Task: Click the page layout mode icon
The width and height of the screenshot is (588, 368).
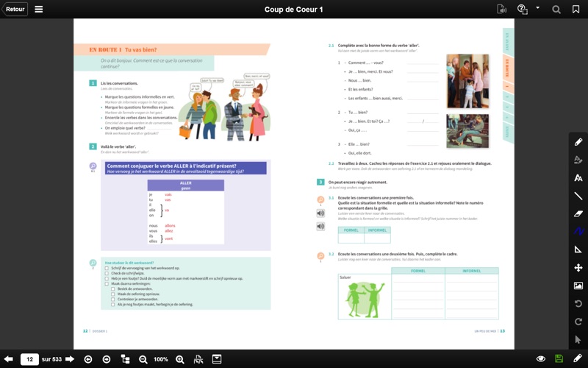Action: [x=198, y=359]
